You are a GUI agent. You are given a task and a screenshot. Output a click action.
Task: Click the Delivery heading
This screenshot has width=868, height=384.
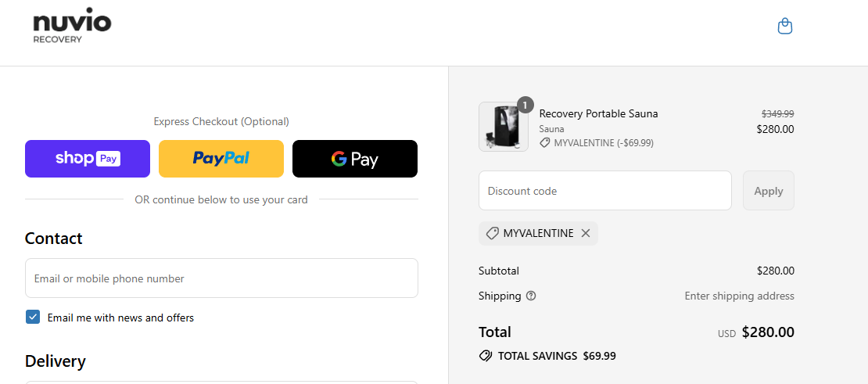(56, 361)
